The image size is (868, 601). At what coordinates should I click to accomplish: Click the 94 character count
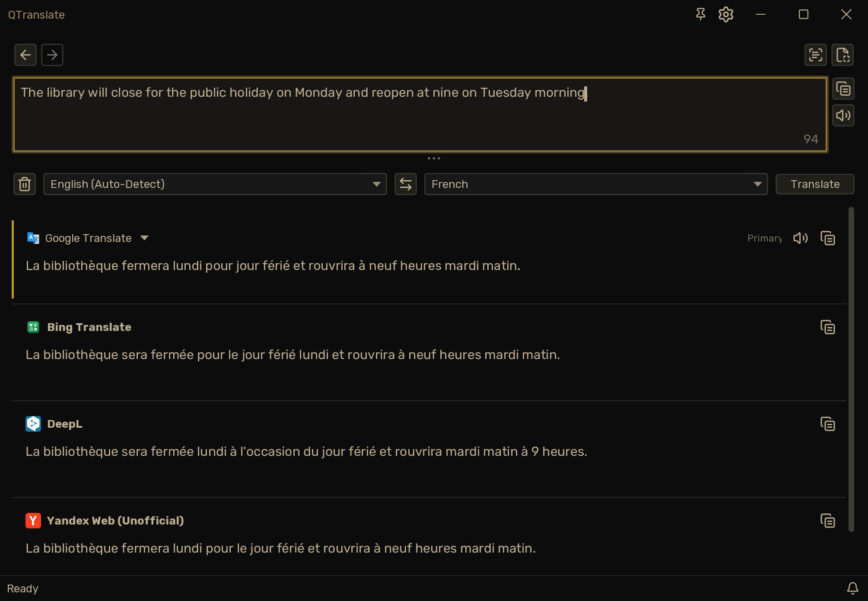coord(811,139)
